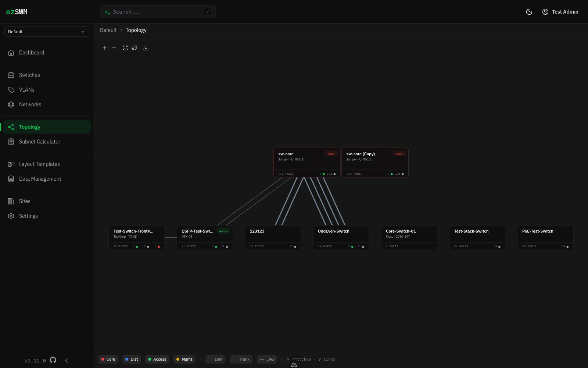Viewport: 588px width, 368px height.
Task: Toggle LAG type legend item
Action: pos(267,359)
